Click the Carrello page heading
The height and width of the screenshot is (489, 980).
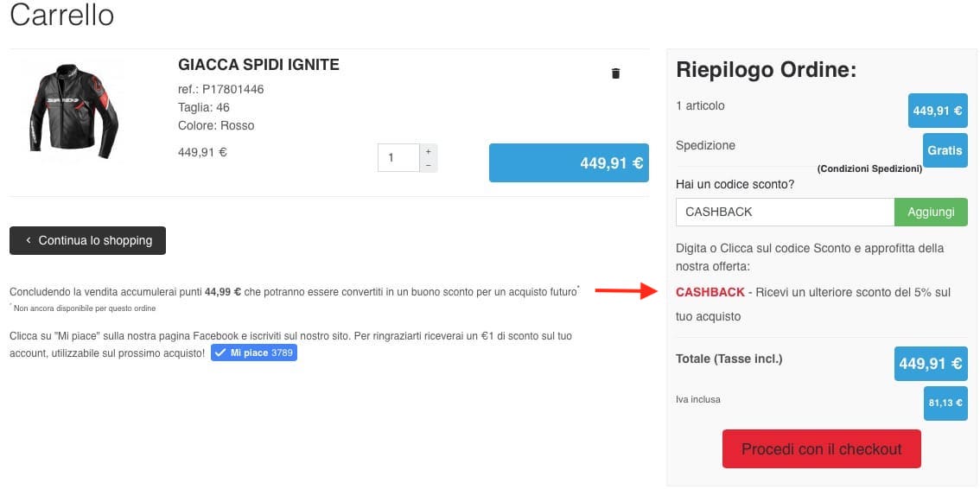[62, 16]
